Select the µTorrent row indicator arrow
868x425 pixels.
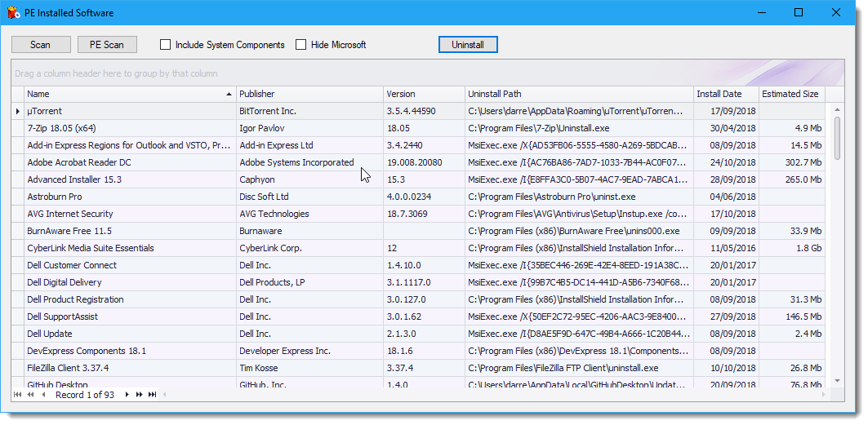click(x=18, y=111)
